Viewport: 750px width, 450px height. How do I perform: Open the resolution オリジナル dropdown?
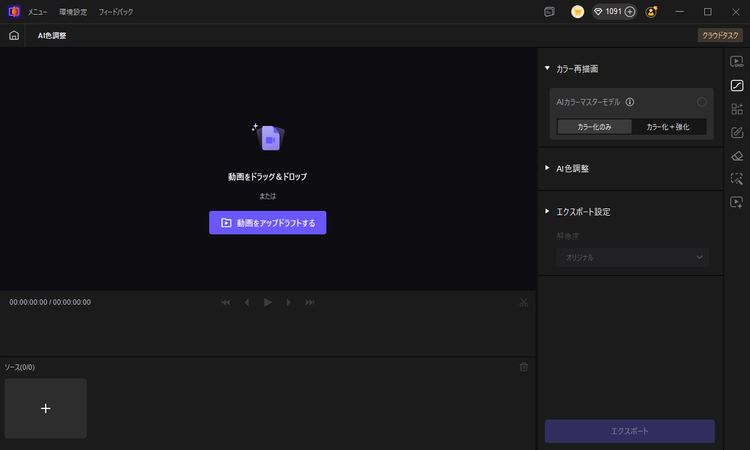pyautogui.click(x=632, y=257)
